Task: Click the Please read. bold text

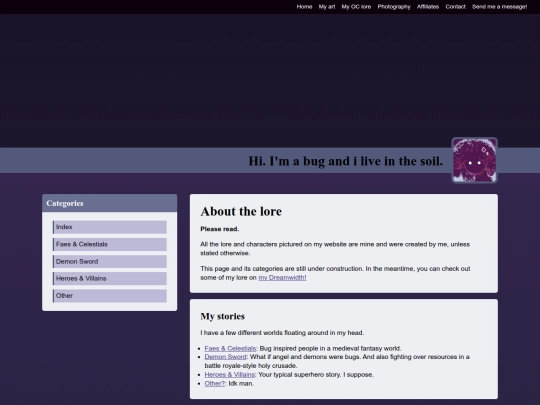Action: click(219, 229)
